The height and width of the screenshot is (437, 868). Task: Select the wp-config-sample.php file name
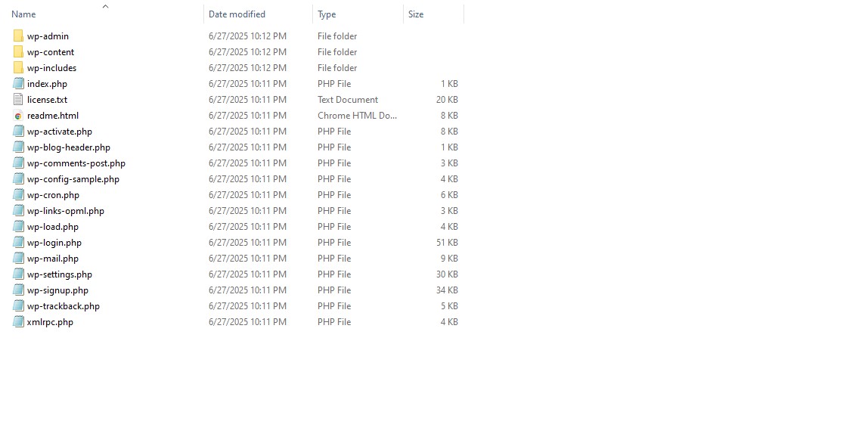[x=73, y=179]
